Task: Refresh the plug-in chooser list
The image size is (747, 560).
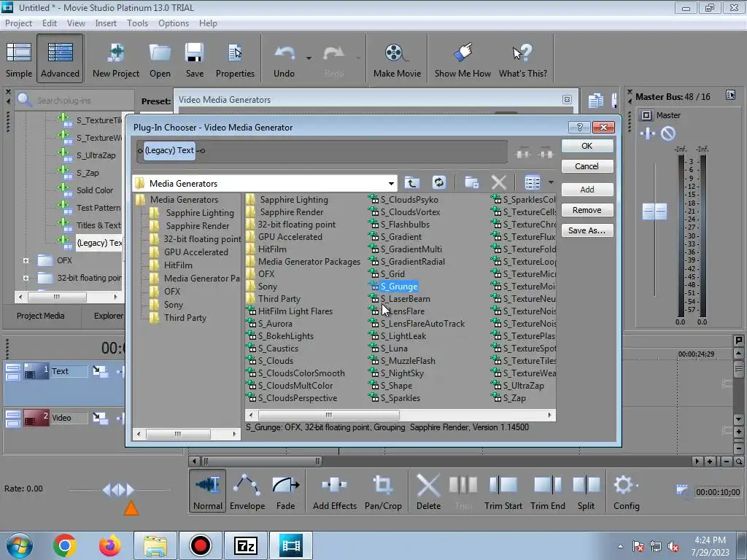Action: pyautogui.click(x=438, y=182)
